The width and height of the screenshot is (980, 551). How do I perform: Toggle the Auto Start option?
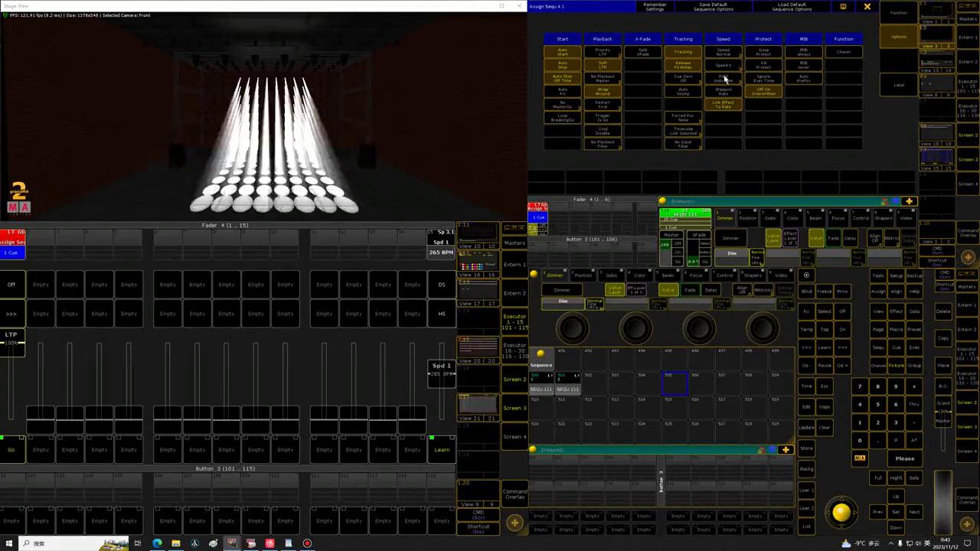(562, 52)
